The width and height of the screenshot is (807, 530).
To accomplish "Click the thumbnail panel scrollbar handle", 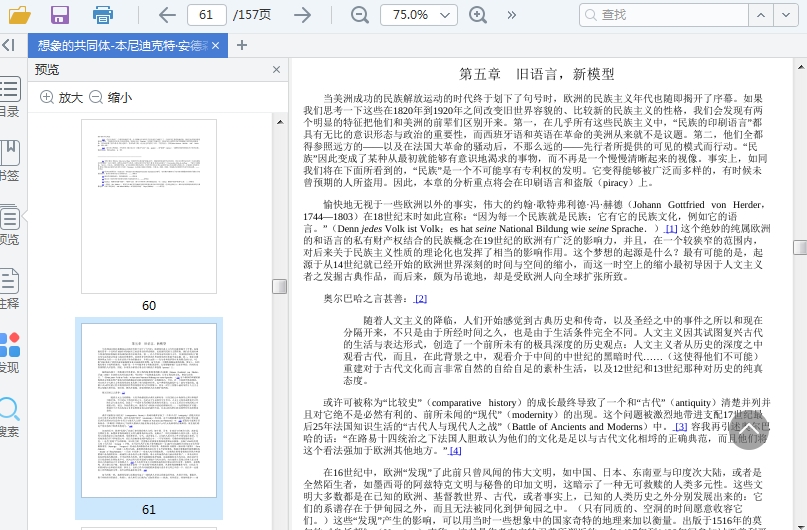I will coord(279,286).
